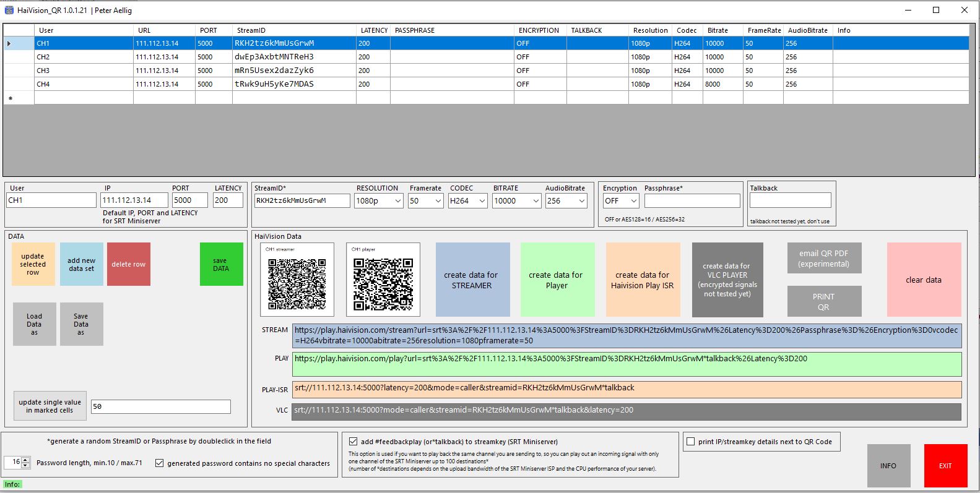The height and width of the screenshot is (493, 980).
Task: Check print IP/streamkey details next to QR Code
Action: (x=690, y=442)
